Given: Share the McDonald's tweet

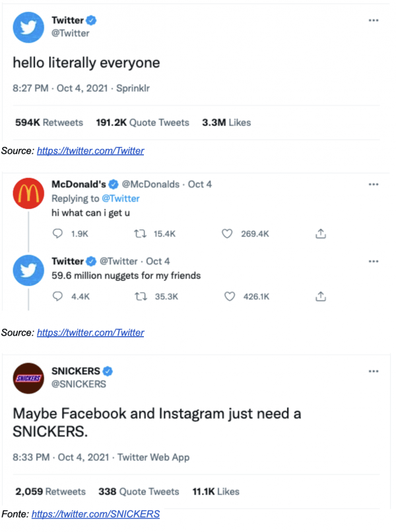Looking at the screenshot, I should (x=321, y=233).
